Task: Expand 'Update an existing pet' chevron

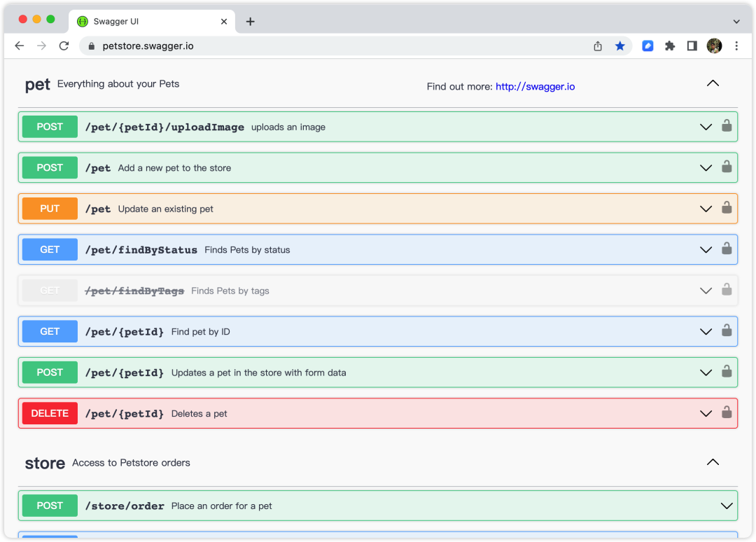Action: (x=706, y=209)
